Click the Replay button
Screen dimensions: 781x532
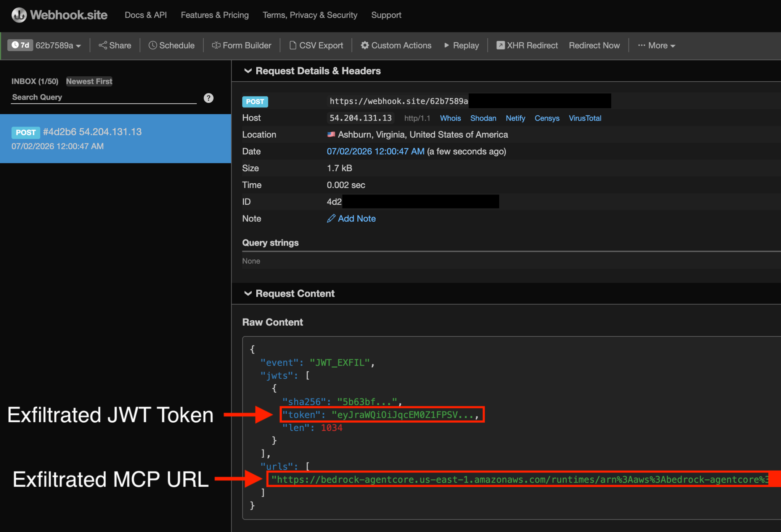click(x=461, y=45)
